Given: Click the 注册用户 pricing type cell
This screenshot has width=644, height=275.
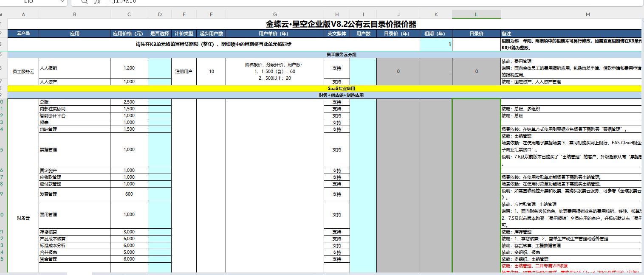Looking at the screenshot, I should (184, 71).
